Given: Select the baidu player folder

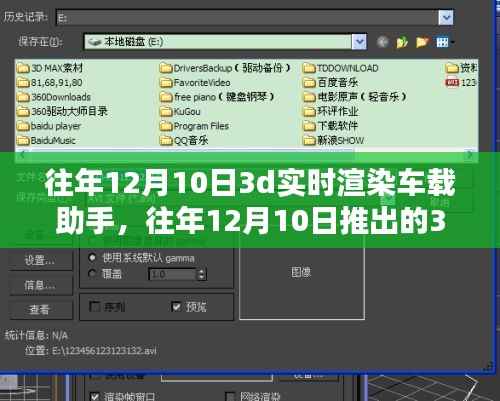Looking at the screenshot, I should 49,126.
